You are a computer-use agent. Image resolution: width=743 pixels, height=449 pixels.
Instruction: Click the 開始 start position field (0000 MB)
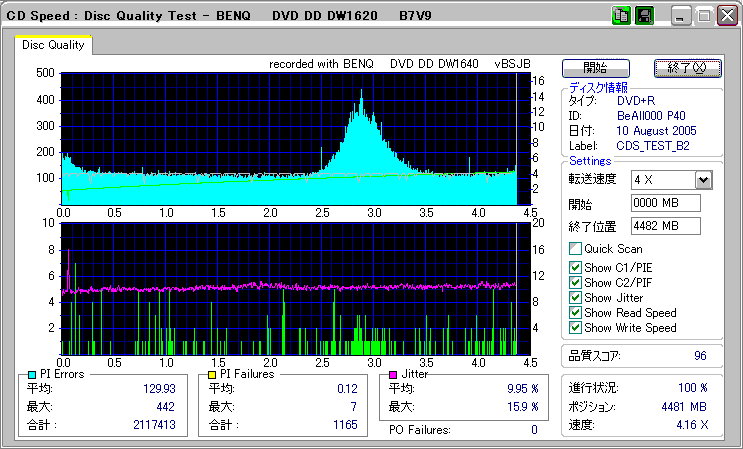(666, 203)
